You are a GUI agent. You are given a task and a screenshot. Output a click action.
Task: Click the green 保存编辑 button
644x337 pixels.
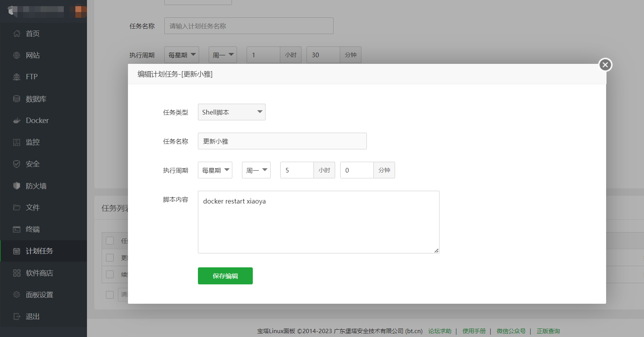tap(225, 276)
